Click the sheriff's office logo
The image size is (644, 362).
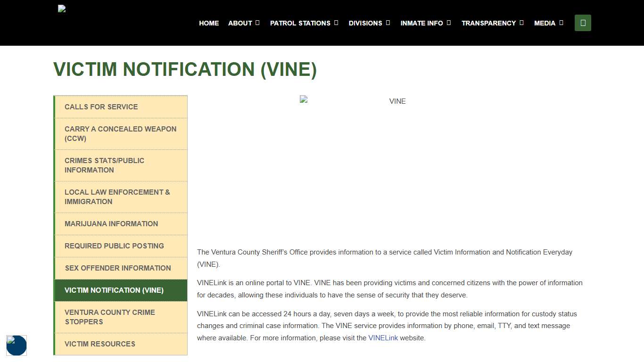pos(61,8)
